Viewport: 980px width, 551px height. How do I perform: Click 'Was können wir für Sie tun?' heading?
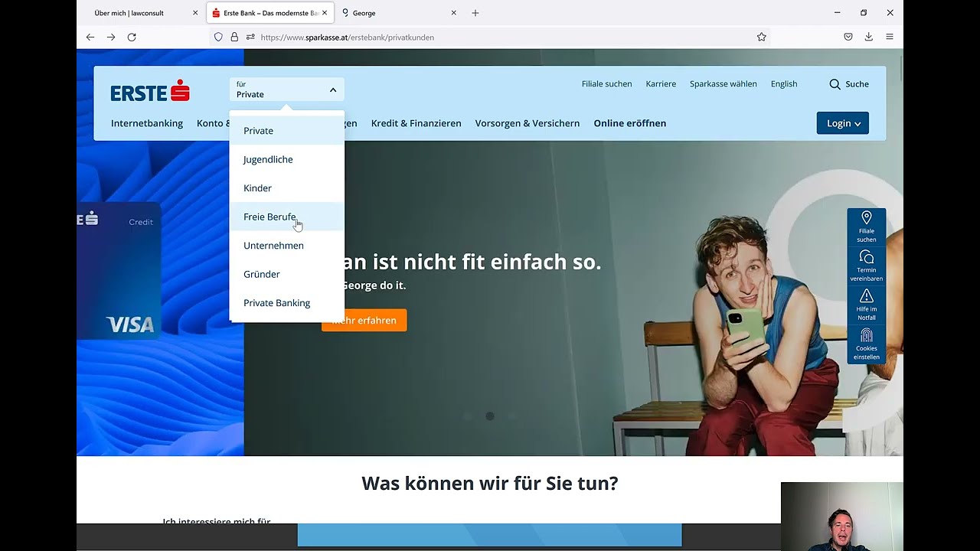[x=490, y=484]
